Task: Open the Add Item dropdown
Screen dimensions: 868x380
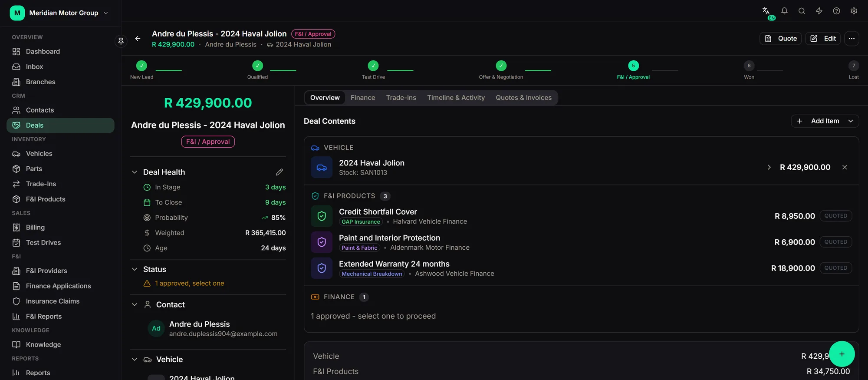Action: pyautogui.click(x=825, y=121)
